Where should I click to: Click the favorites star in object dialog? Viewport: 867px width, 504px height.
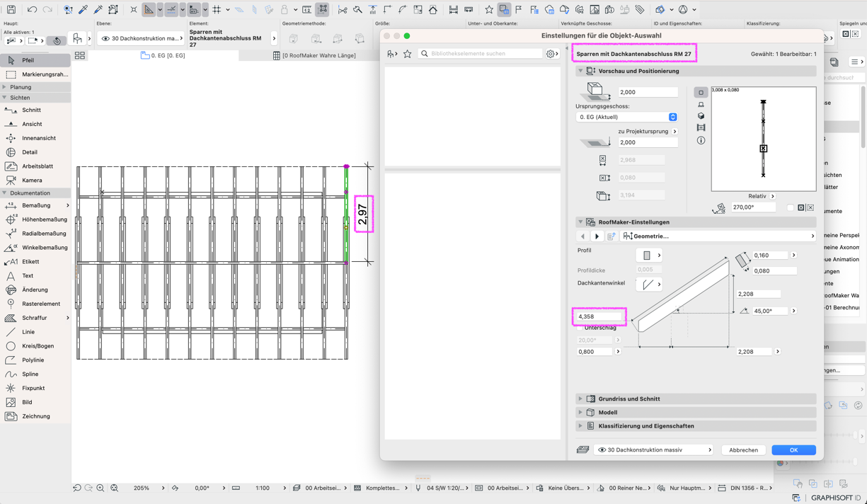(x=408, y=54)
